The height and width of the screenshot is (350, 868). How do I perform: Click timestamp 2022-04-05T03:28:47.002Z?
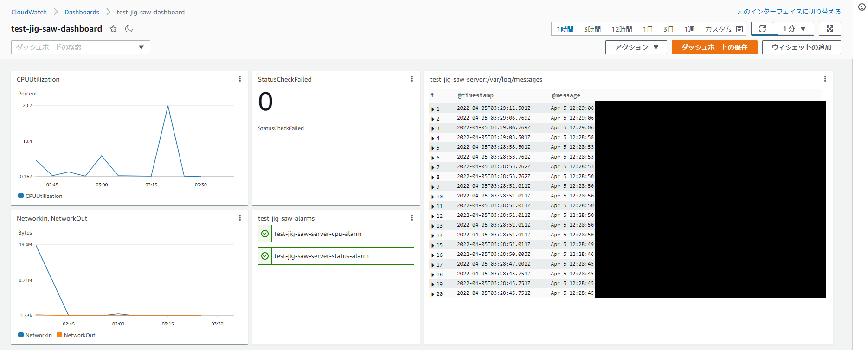[494, 264]
